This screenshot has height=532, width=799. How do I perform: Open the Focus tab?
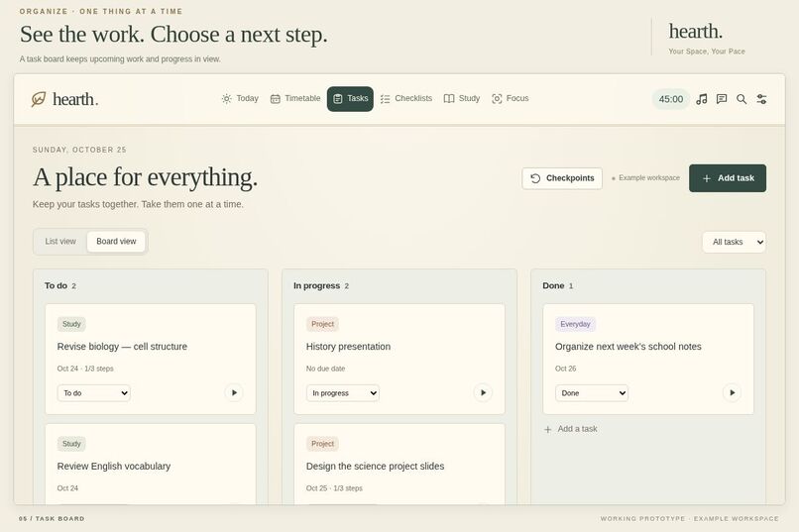[511, 98]
